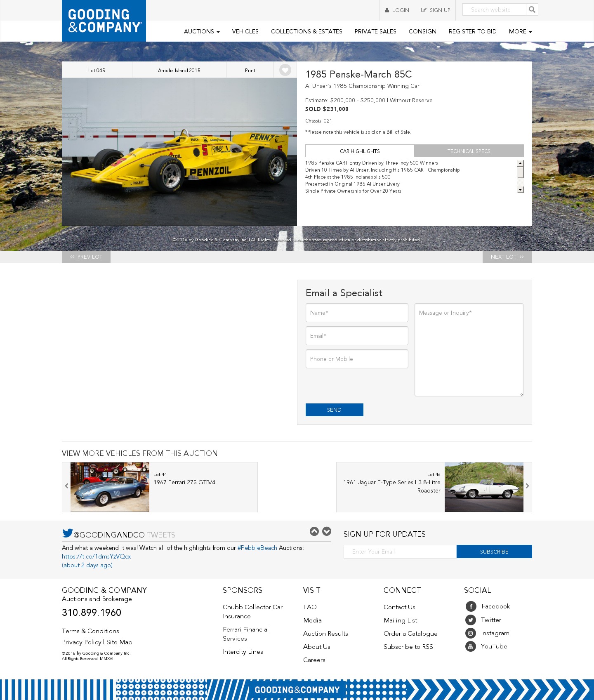Screen dimensions: 594x700
Task: Open Instagram social icon
Action: 471,633
